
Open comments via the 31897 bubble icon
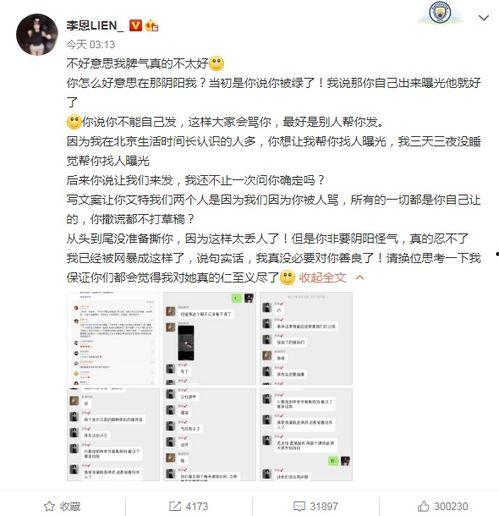(316, 506)
